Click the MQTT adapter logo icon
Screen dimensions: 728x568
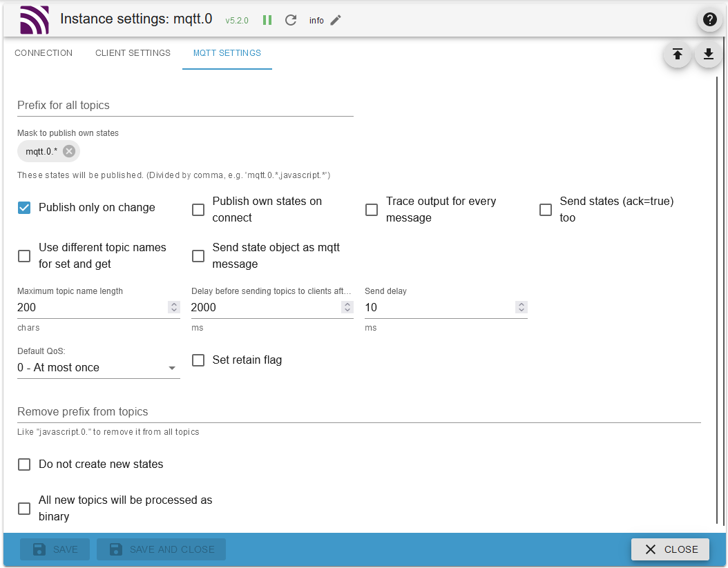pyautogui.click(x=35, y=20)
